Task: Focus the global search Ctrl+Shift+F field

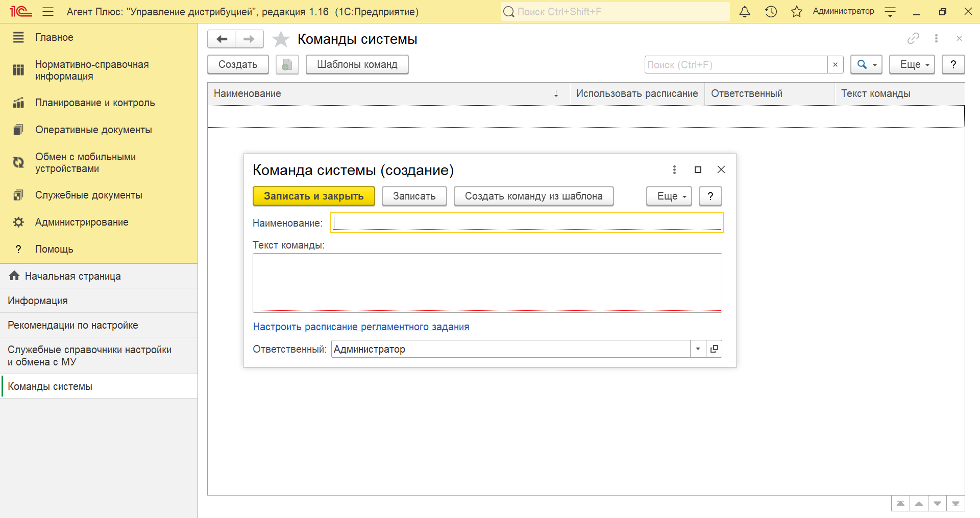Action: pos(615,11)
